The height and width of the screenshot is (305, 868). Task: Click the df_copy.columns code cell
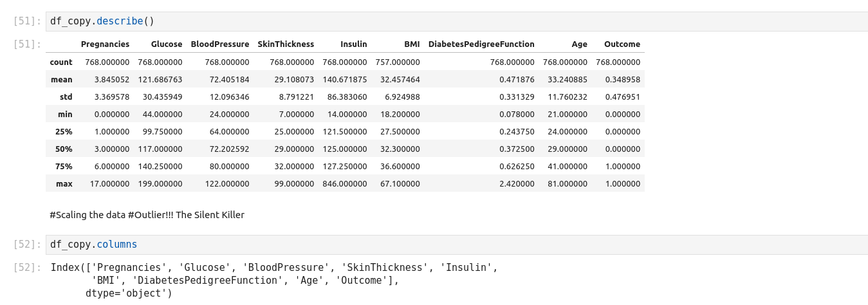point(450,245)
